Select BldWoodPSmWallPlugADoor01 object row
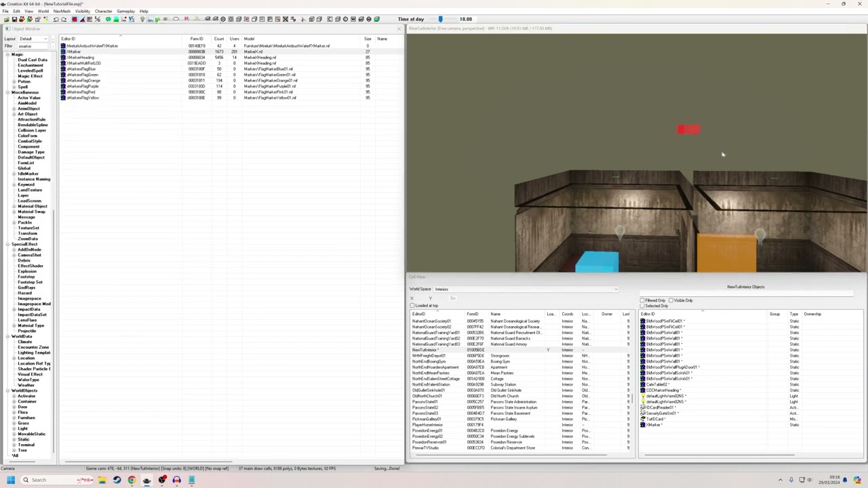This screenshot has width=868, height=488. [x=750, y=367]
